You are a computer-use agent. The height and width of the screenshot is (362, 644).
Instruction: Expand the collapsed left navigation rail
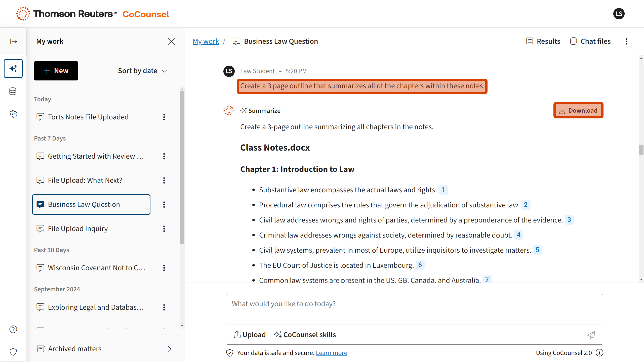pyautogui.click(x=13, y=41)
